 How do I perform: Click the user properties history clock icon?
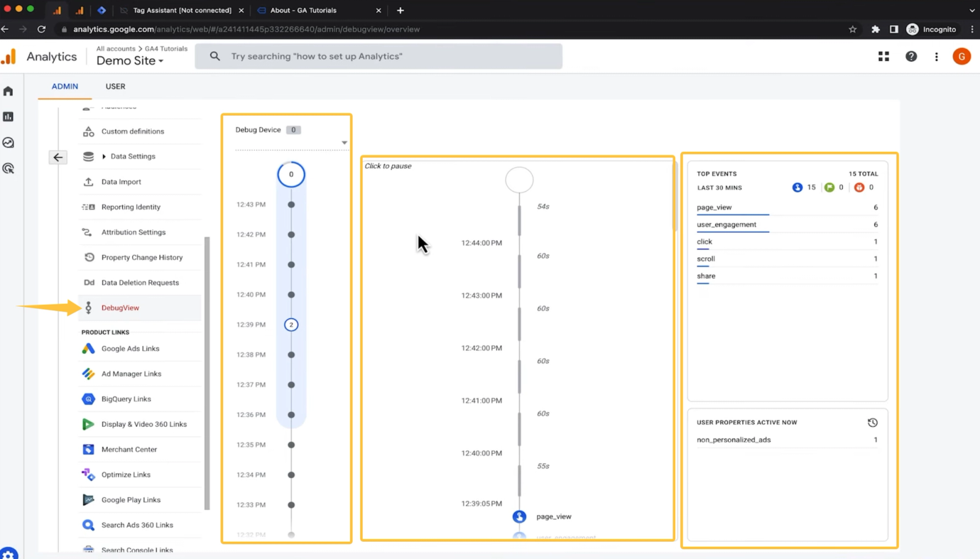click(x=872, y=422)
